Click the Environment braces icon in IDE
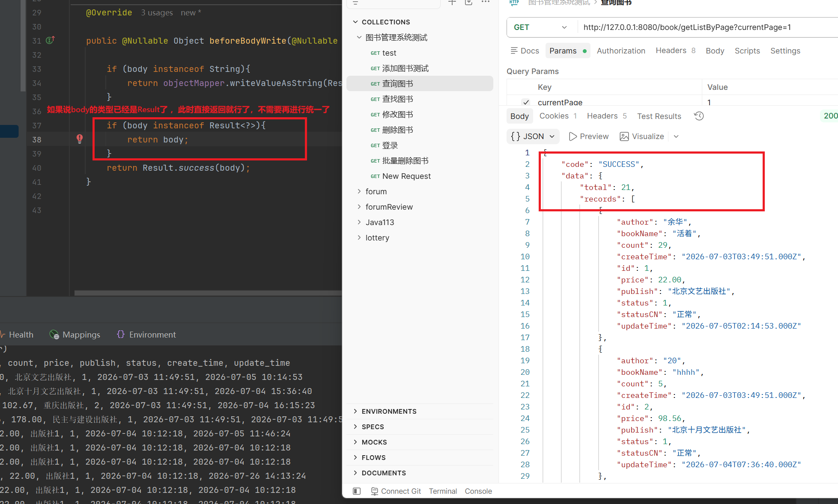The height and width of the screenshot is (504, 838). 121,334
